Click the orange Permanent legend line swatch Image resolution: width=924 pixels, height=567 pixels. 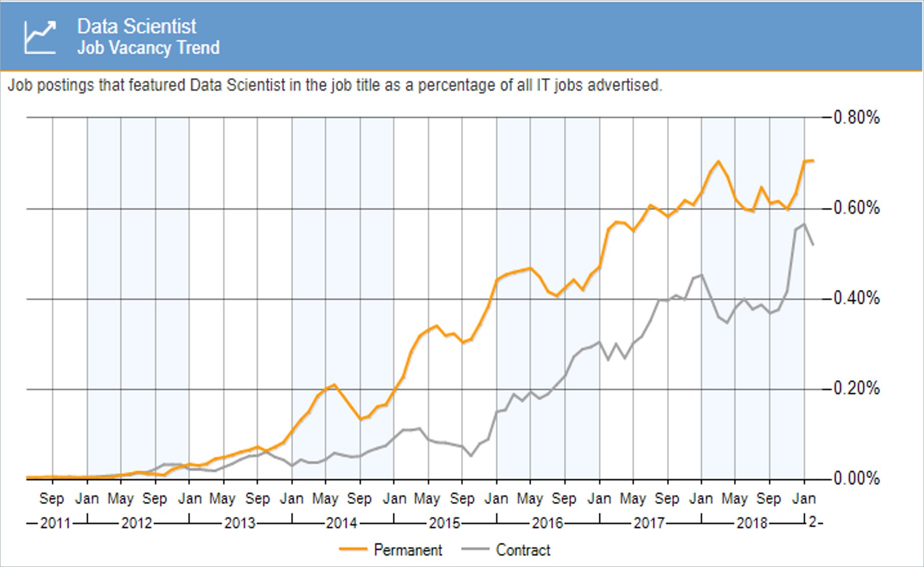353,549
